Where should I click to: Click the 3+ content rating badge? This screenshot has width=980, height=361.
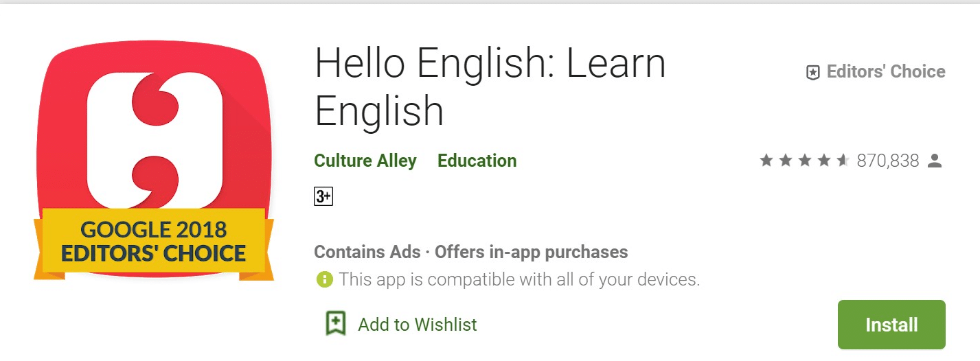[x=323, y=196]
